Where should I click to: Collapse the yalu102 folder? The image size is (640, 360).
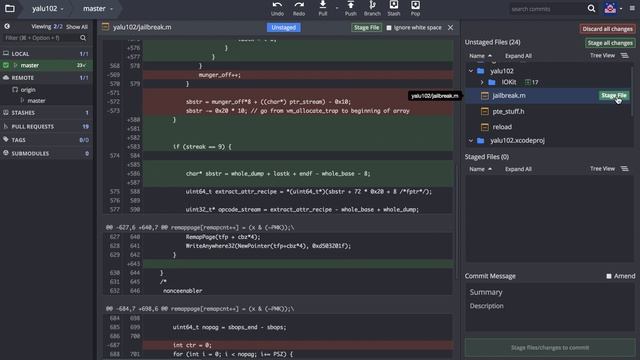pos(471,71)
